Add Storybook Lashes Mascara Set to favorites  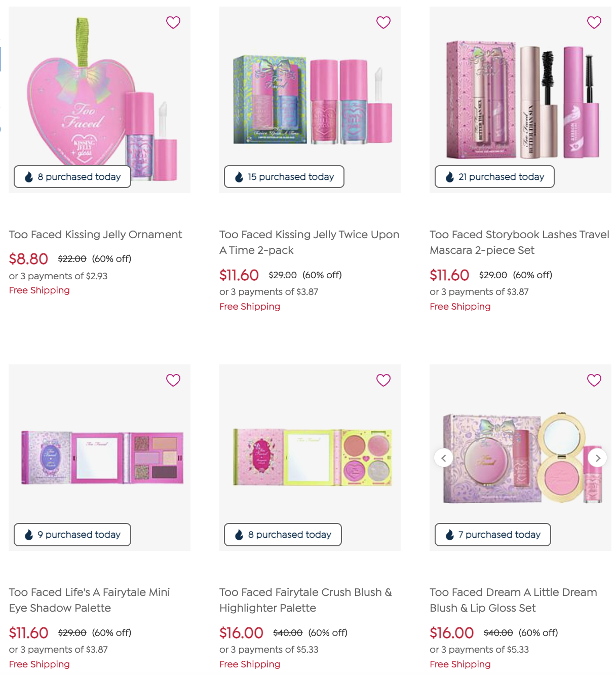click(594, 22)
